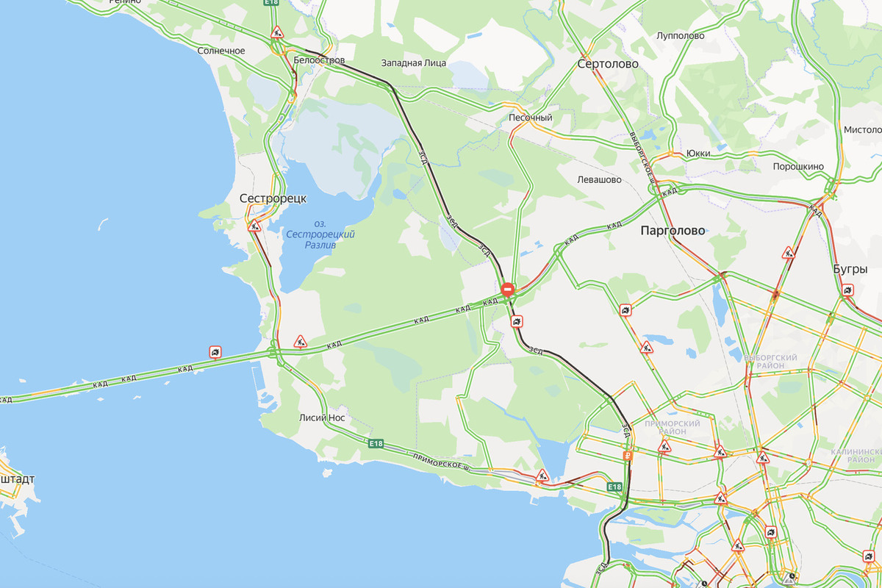Open the orange toll ruble icon on ZSD
The width and height of the screenshot is (882, 588).
coord(627,456)
